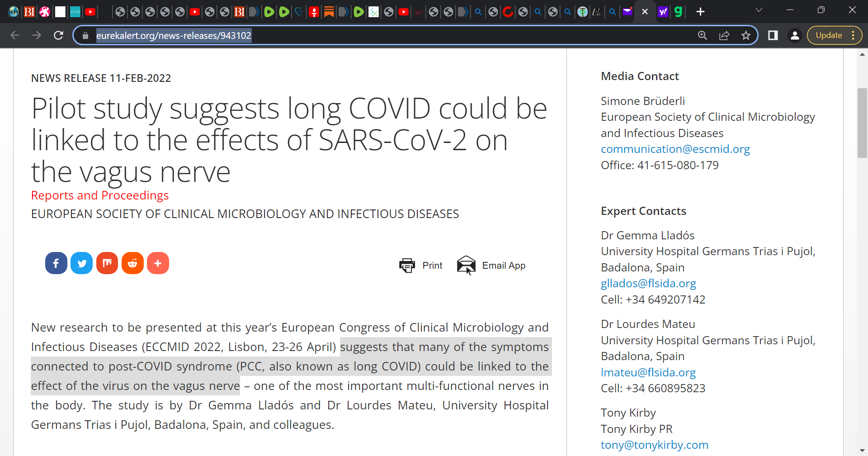Click the name Simone Brüderli
This screenshot has width=868, height=456.
pos(642,101)
